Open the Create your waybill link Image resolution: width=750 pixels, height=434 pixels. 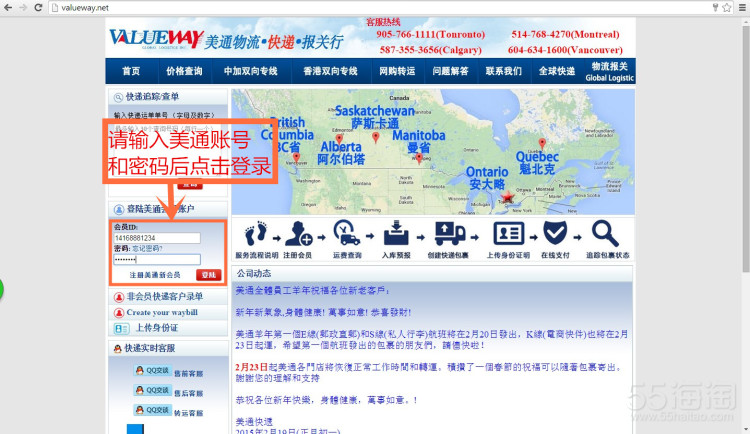[x=162, y=312]
